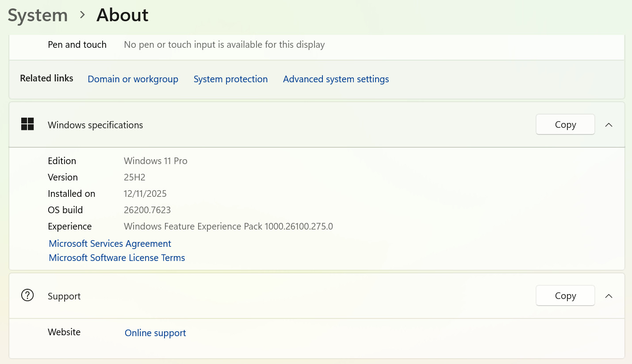This screenshot has height=364, width=632.
Task: Select the Windows 11 Pro edition value
Action: [x=156, y=161]
